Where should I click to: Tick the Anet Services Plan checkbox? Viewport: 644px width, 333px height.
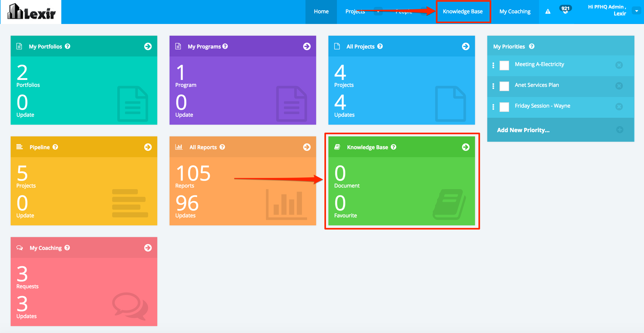[504, 86]
